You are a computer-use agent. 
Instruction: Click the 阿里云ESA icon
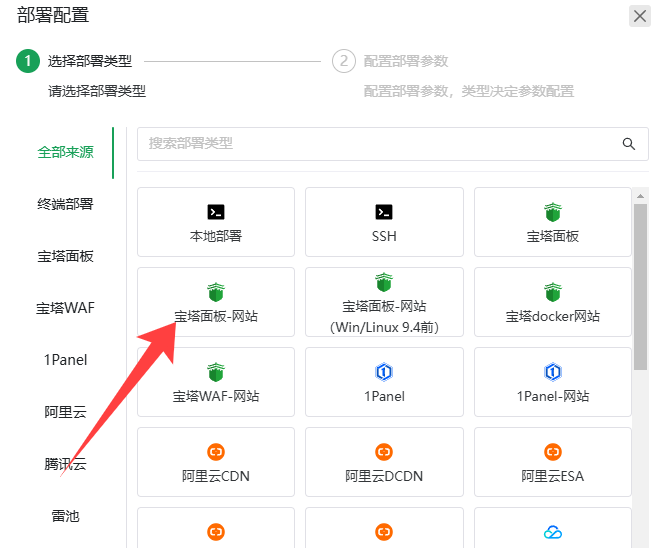click(553, 452)
